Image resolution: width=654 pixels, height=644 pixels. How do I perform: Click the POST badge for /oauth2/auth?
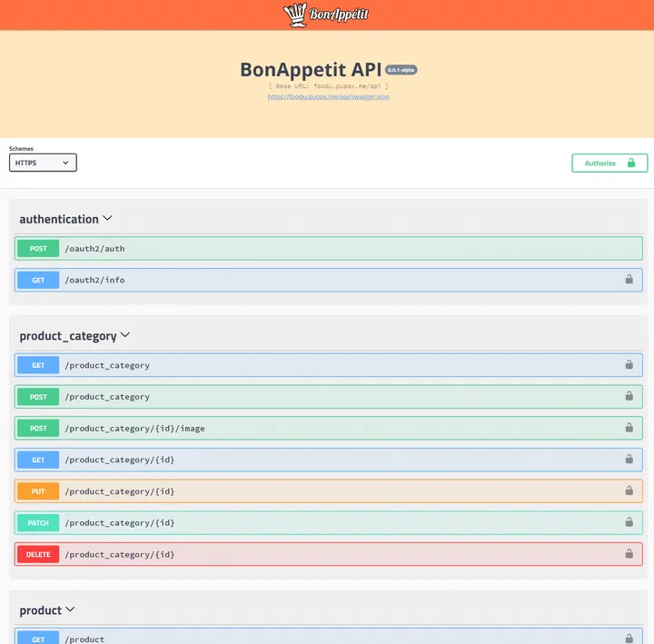point(38,249)
